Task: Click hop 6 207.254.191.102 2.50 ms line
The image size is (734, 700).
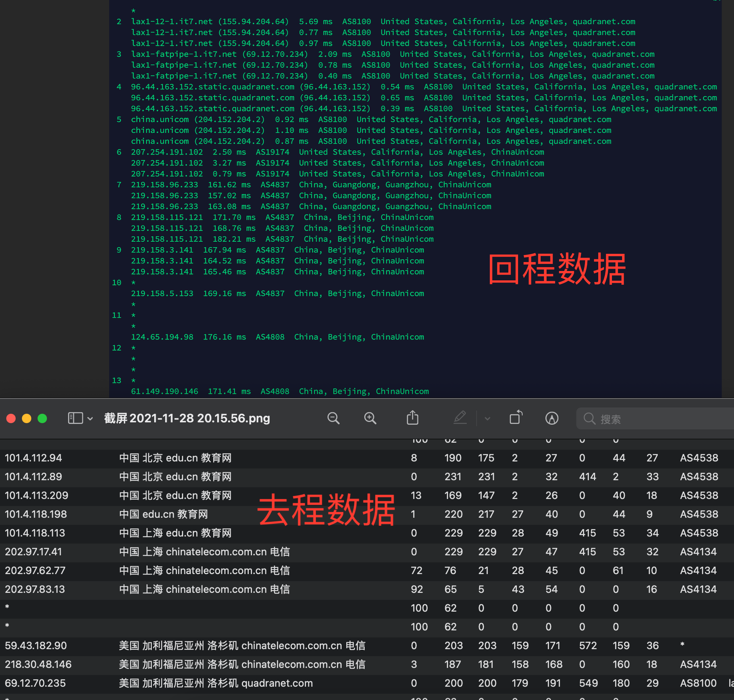Action: click(x=338, y=152)
